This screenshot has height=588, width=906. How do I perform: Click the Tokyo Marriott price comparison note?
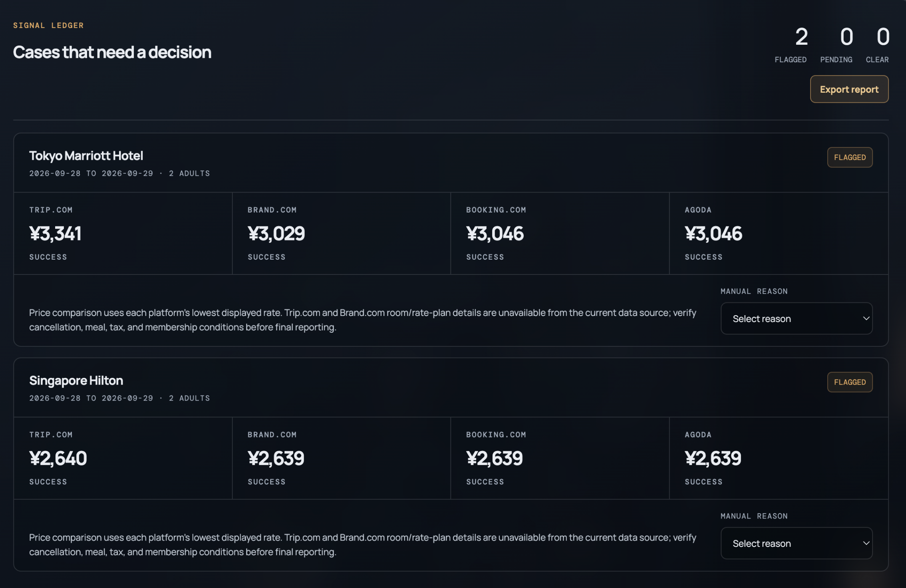(x=362, y=320)
